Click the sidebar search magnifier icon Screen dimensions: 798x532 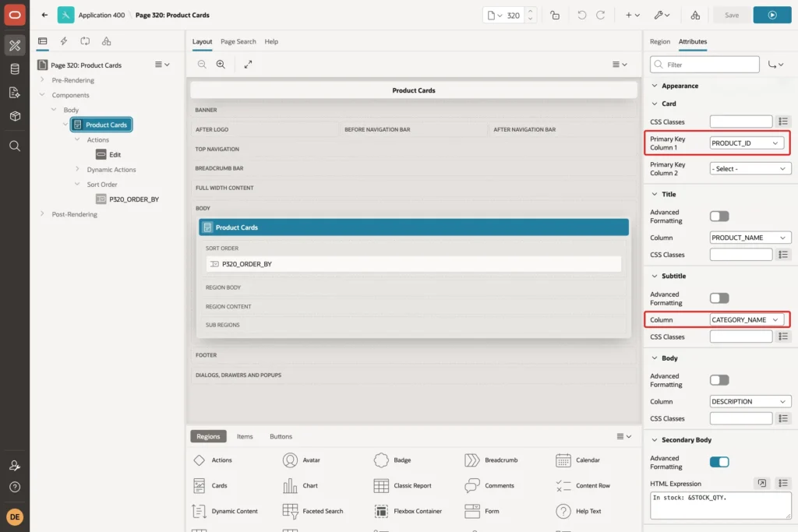(15, 146)
